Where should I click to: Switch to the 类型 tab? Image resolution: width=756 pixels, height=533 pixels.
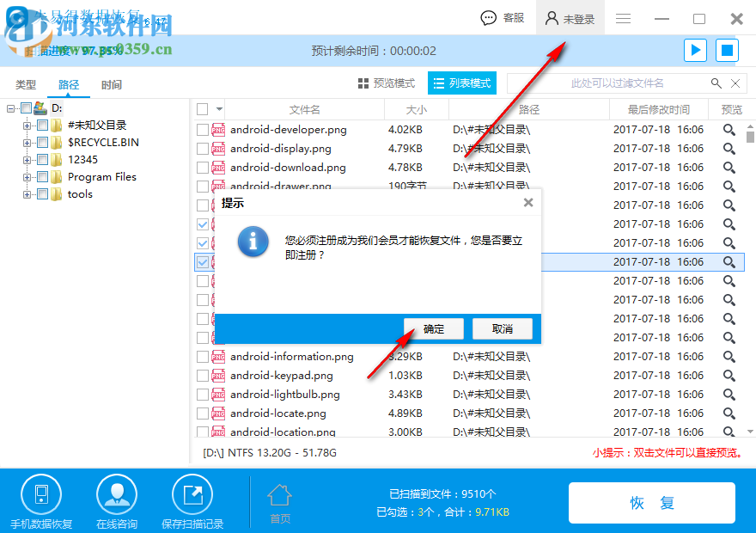(x=26, y=84)
